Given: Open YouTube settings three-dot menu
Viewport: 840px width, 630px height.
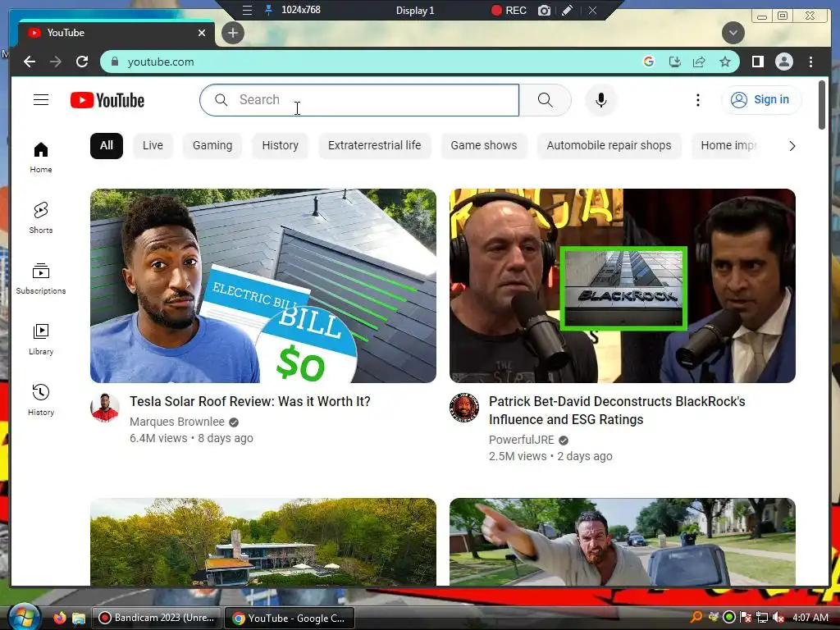Looking at the screenshot, I should pyautogui.click(x=697, y=99).
